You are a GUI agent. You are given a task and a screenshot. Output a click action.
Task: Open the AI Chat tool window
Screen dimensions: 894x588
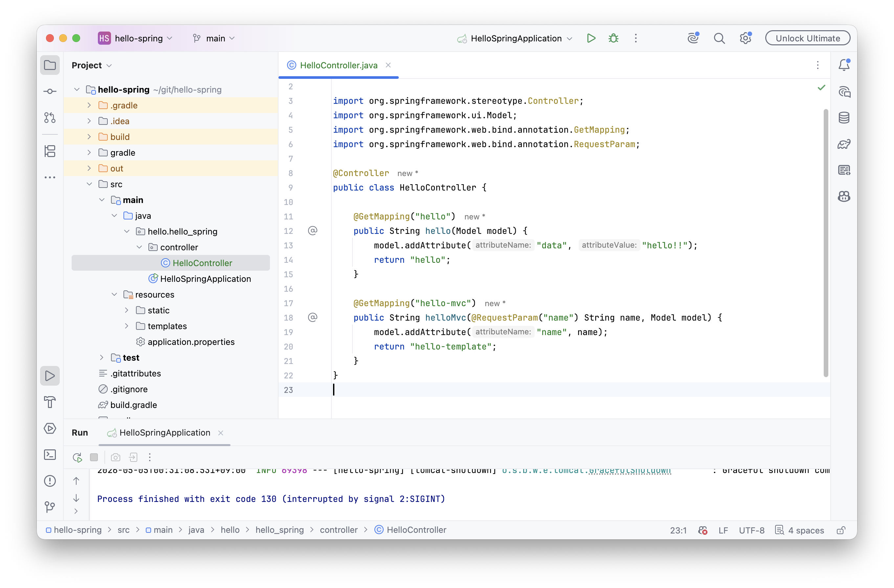(844, 92)
